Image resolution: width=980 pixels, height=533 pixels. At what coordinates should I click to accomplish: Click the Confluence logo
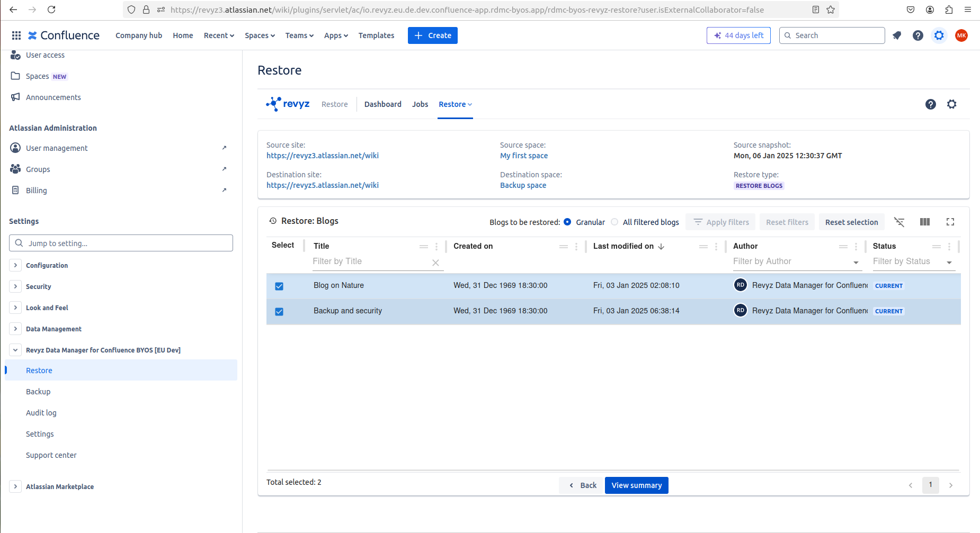[64, 35]
